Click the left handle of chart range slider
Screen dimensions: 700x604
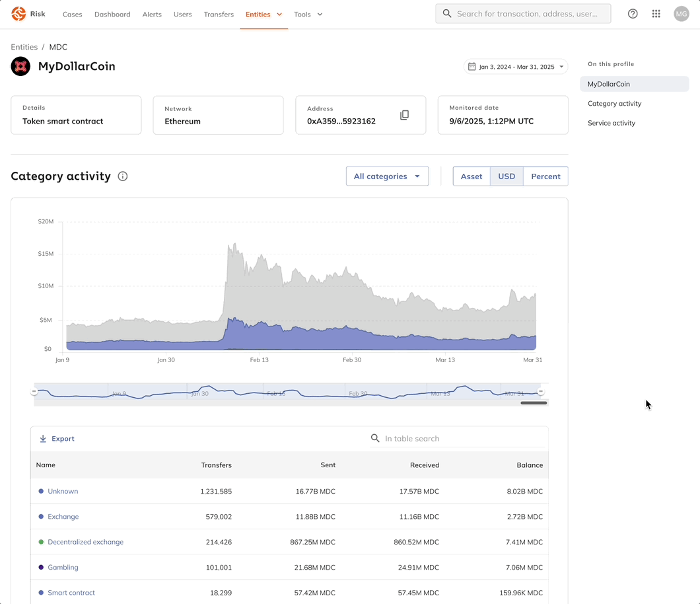(34, 392)
